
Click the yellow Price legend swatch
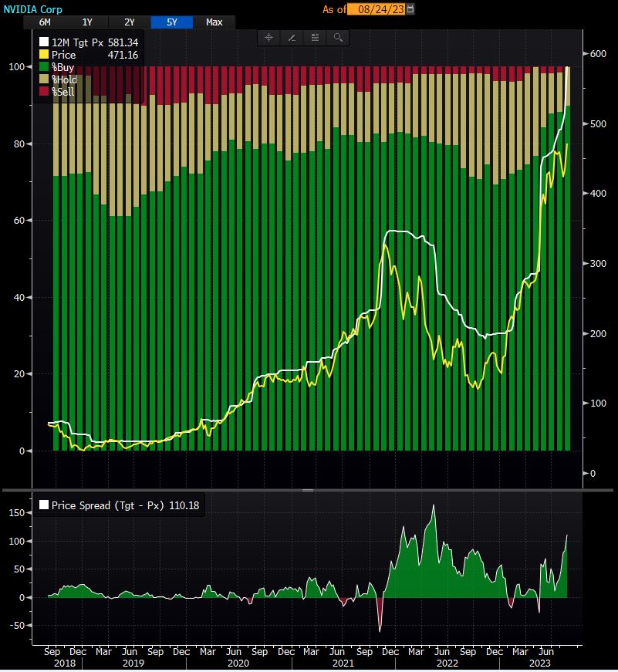click(44, 54)
